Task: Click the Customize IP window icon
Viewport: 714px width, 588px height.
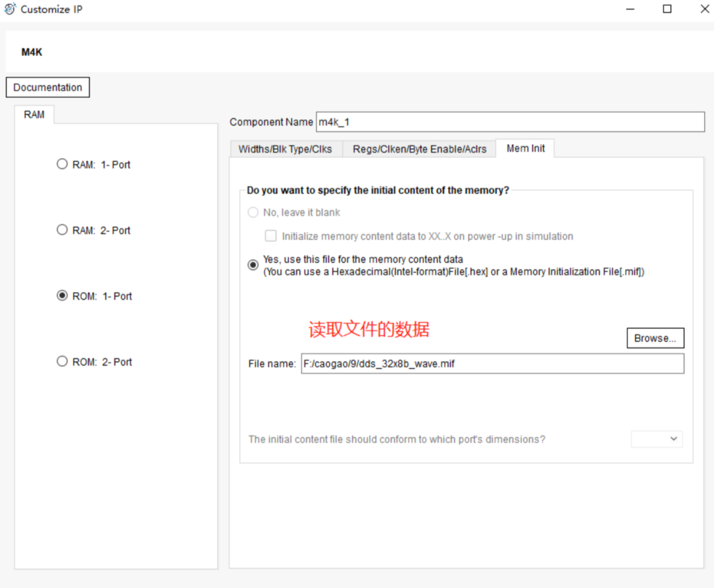Action: (x=10, y=9)
